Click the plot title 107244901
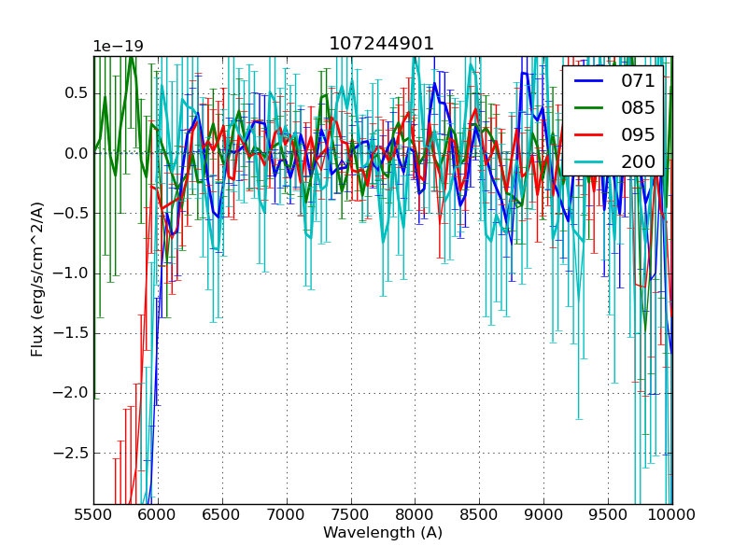The image size is (747, 560). 382,44
